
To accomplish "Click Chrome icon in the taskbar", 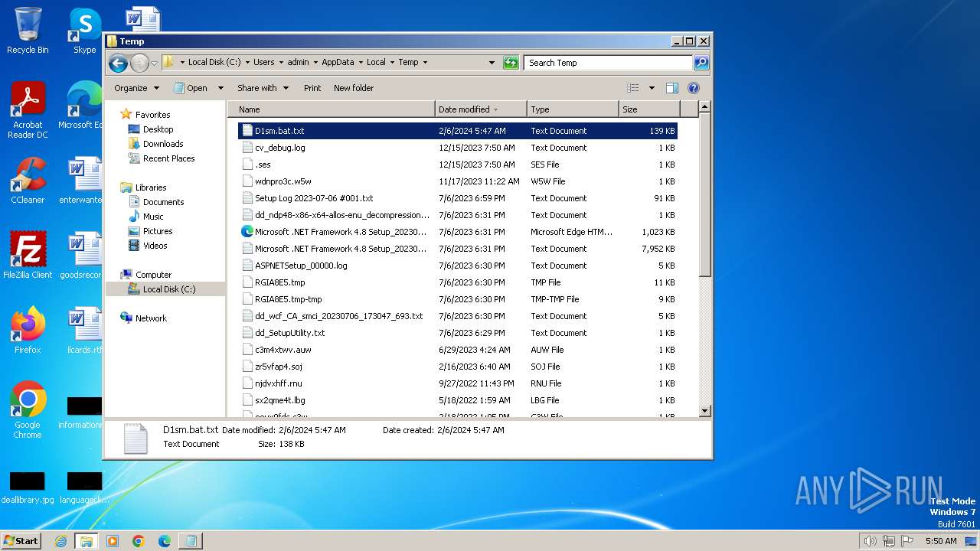I will point(139,541).
